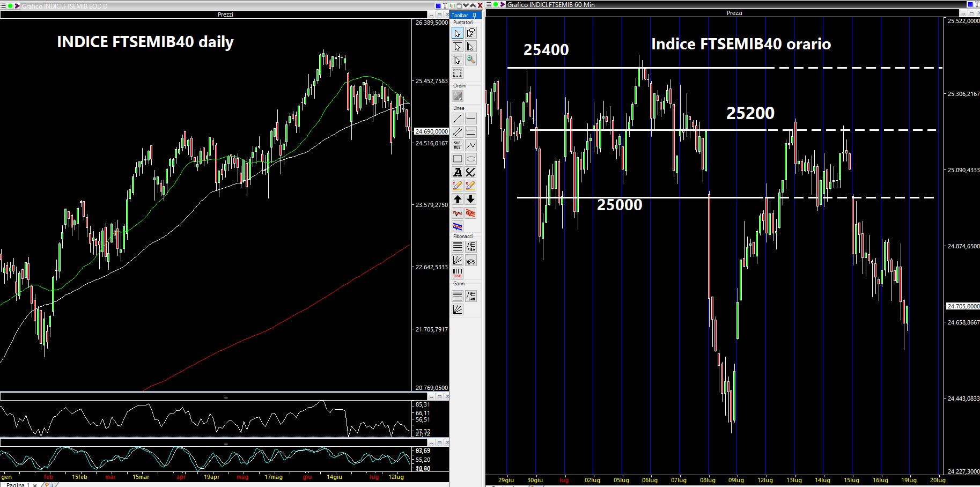The width and height of the screenshot is (980, 487).
Task: Select the standard arrow pointer tool
Action: coord(458,33)
